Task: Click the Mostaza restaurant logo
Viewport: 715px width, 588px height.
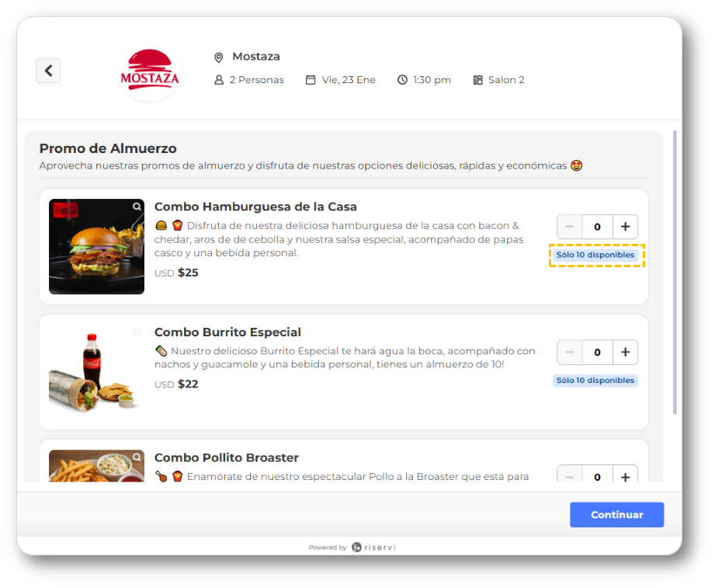Action: [150, 71]
